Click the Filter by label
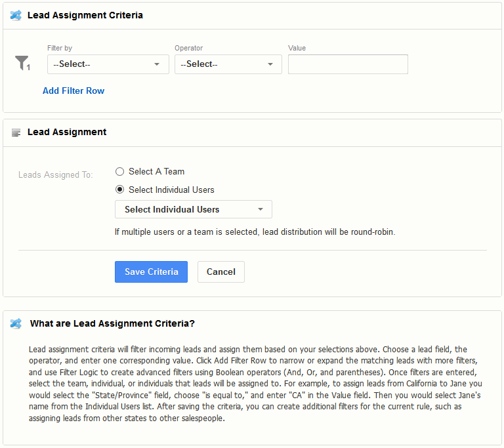504x448 pixels. 60,48
